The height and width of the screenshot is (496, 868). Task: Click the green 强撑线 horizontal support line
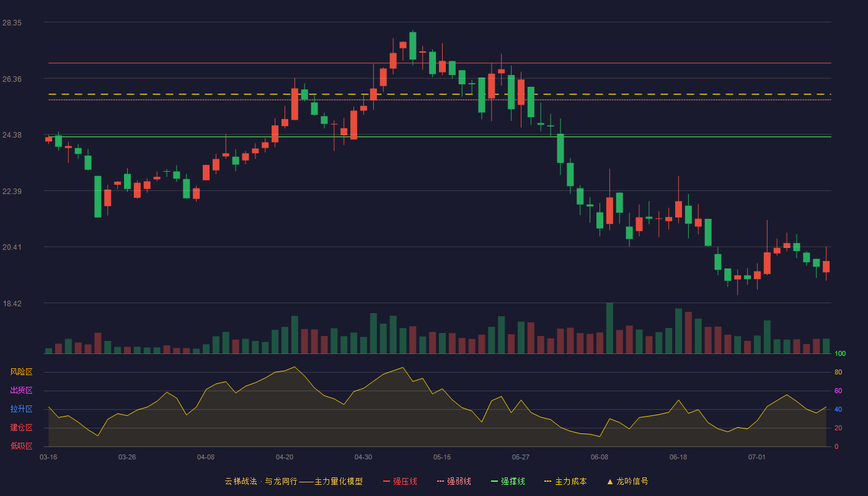click(440, 137)
